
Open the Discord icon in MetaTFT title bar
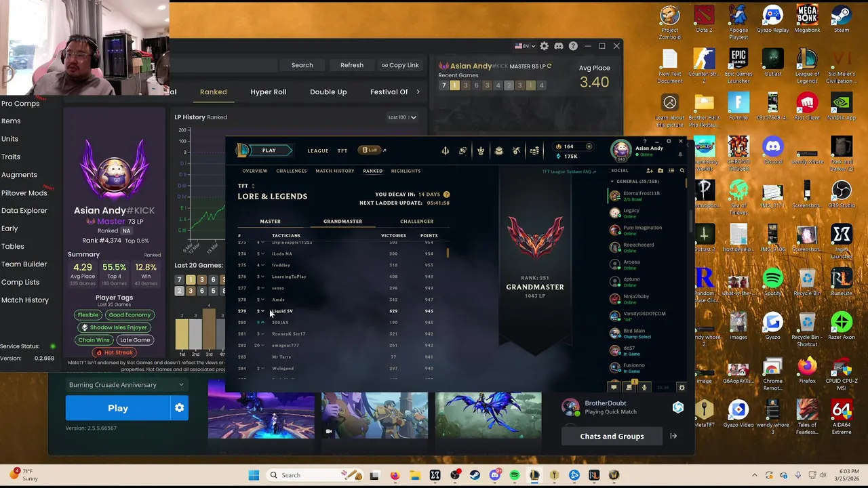tap(559, 46)
